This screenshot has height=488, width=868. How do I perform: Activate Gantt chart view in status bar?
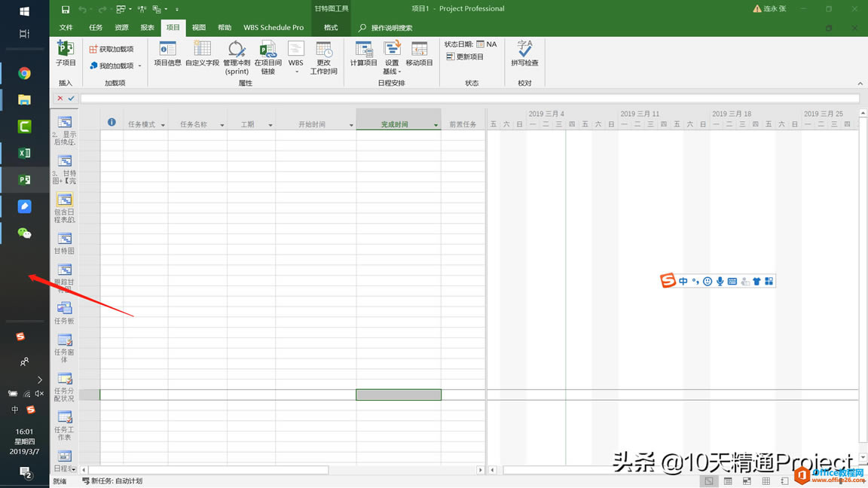point(708,479)
